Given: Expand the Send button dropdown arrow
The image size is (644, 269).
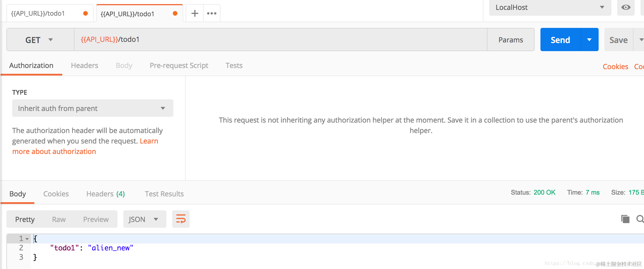Looking at the screenshot, I should tap(590, 40).
